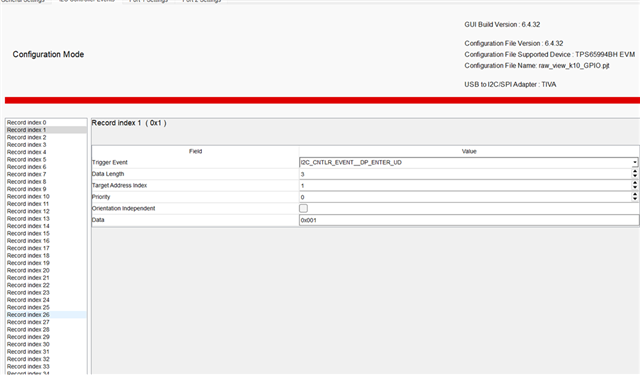Open the Trigger Event dropdown
This screenshot has width=640, height=375.
(x=635, y=162)
